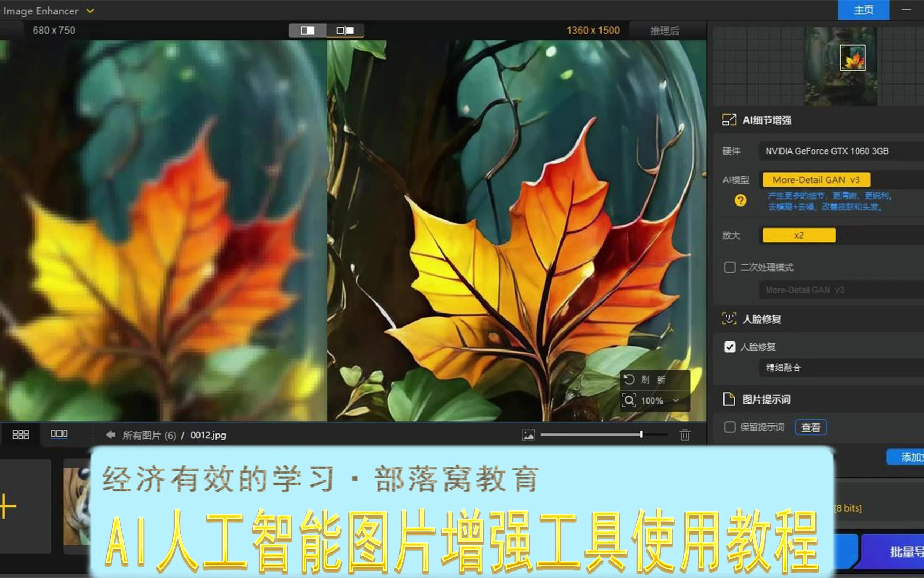Open the 100% zoom level dropdown
This screenshot has height=578, width=924.
click(x=676, y=400)
